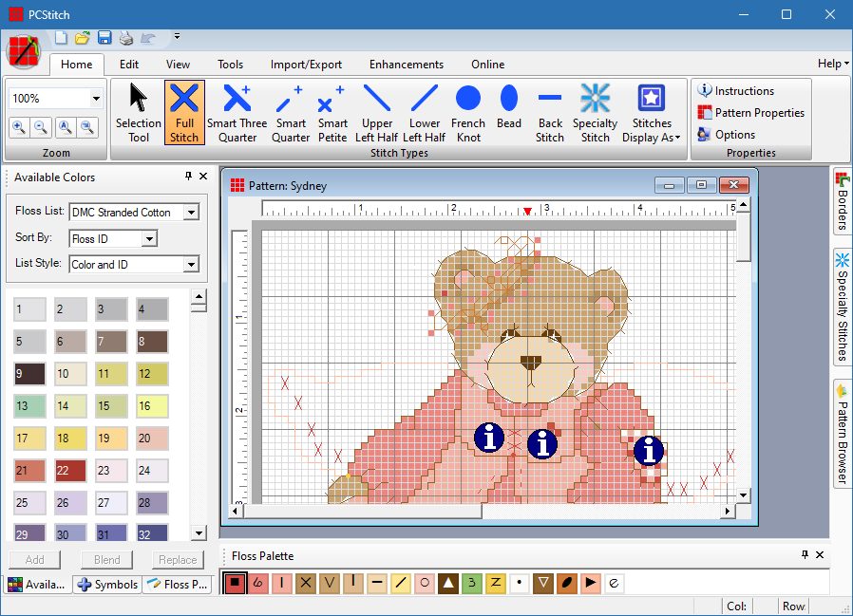Switch to the Symbols tab

(105, 584)
